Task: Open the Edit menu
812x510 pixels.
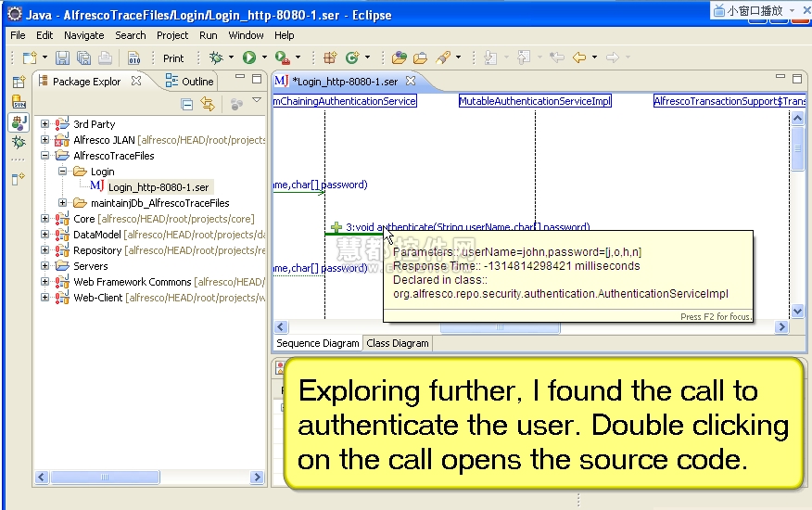Action: [x=44, y=35]
